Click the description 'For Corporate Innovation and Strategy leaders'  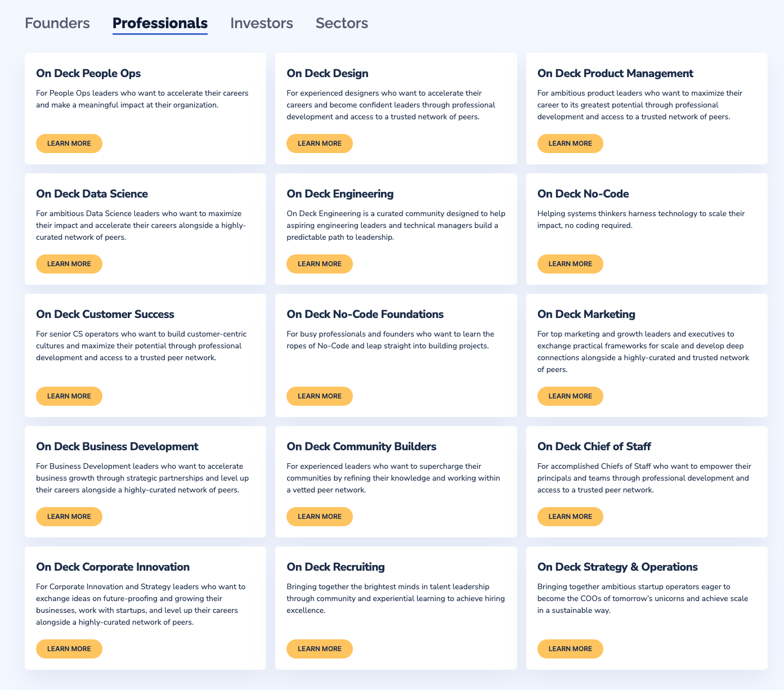(x=141, y=604)
